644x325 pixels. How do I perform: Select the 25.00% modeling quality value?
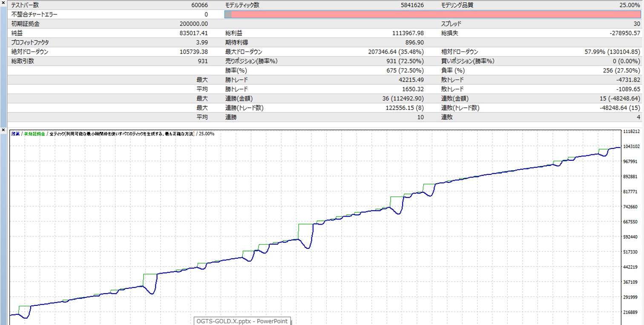click(x=630, y=5)
